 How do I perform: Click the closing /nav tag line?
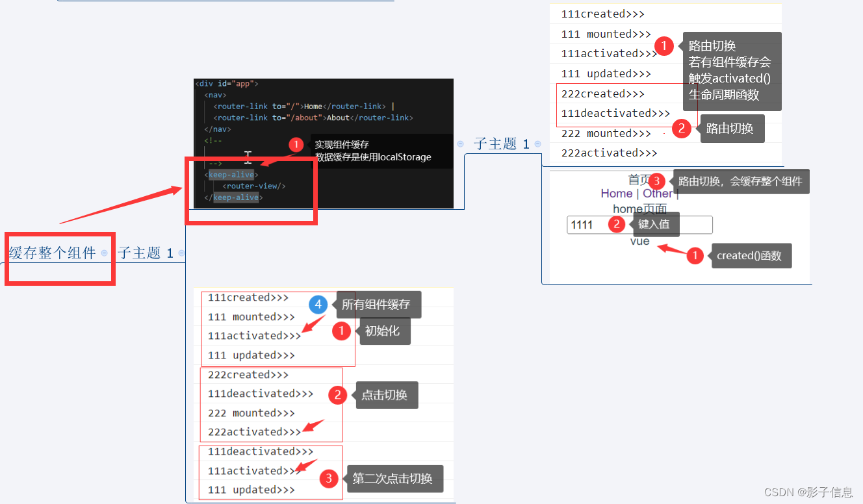[x=218, y=129]
